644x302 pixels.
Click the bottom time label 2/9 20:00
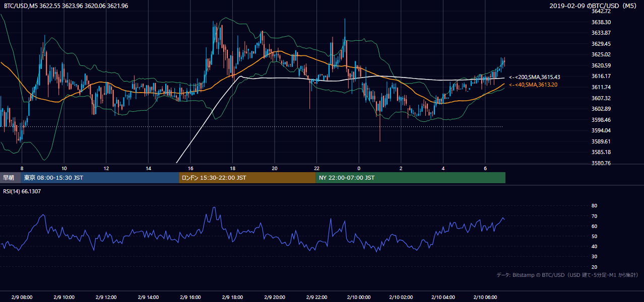(275, 297)
